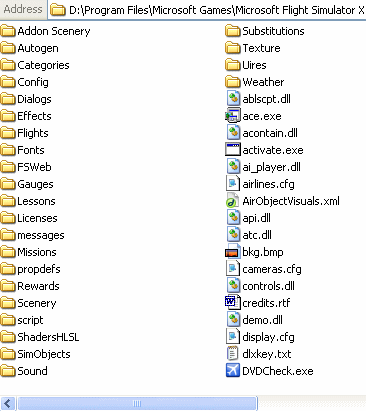Screen dimensions: 366x411
Task: Select the Config folder name
Action: pos(33,82)
